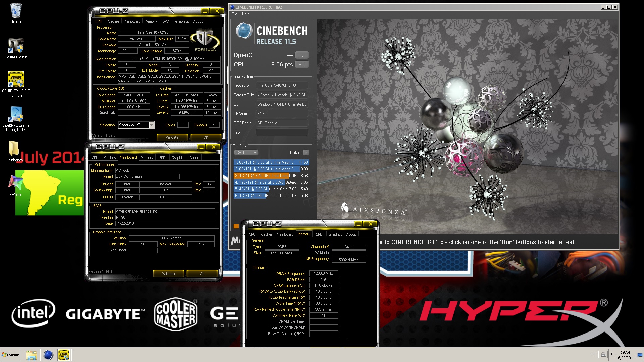Select ranking row 4 AMD Opteron 7.95
This screenshot has width=644, height=362.
coord(271,182)
